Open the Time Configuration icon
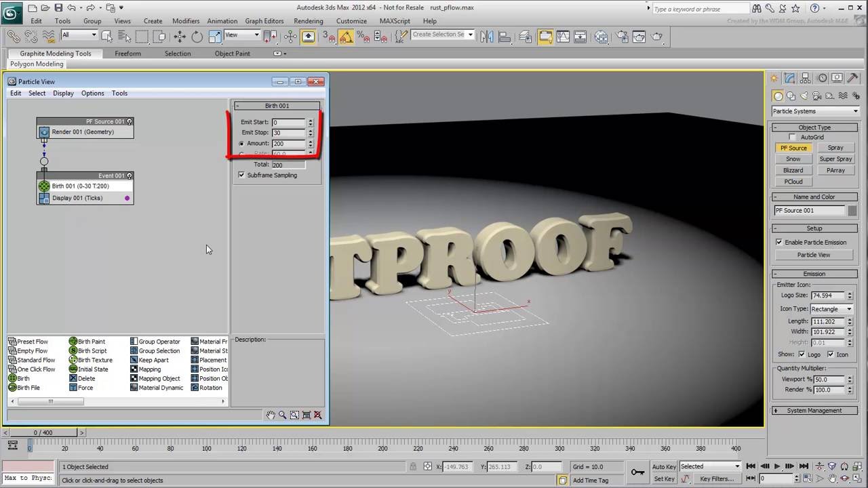The height and width of the screenshot is (488, 868). (x=807, y=478)
